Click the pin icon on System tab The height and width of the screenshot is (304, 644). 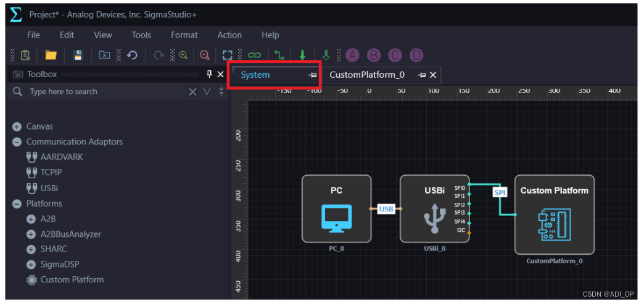[313, 75]
